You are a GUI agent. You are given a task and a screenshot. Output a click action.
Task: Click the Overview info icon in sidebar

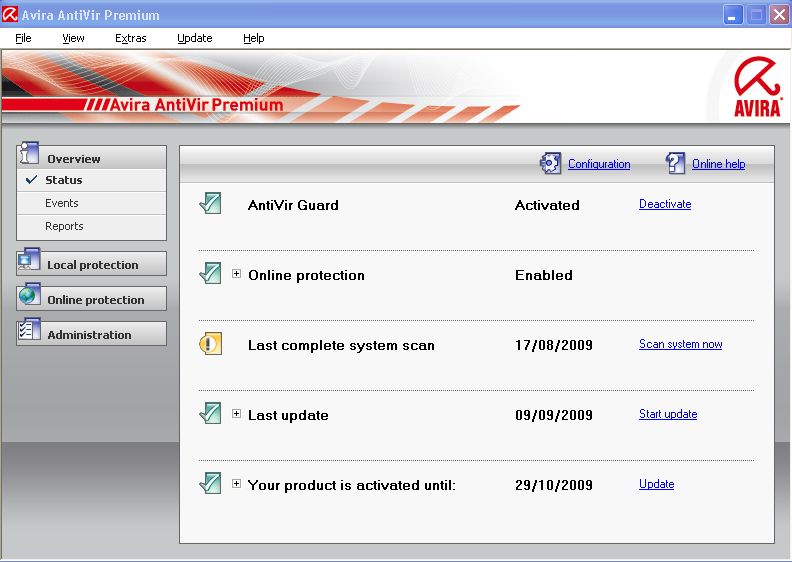click(x=29, y=152)
